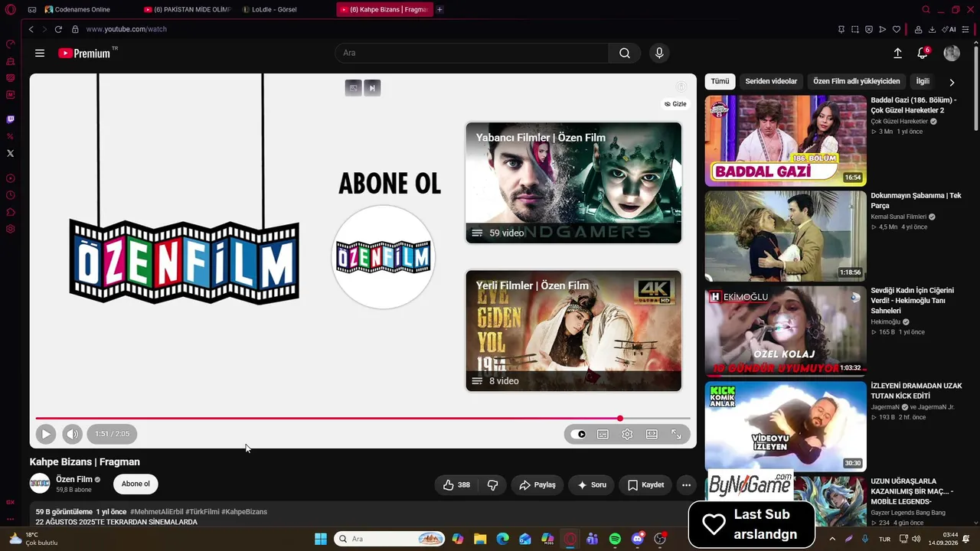This screenshot has height=551, width=980.
Task: Open the Opera AI assistant button
Action: pyautogui.click(x=949, y=29)
